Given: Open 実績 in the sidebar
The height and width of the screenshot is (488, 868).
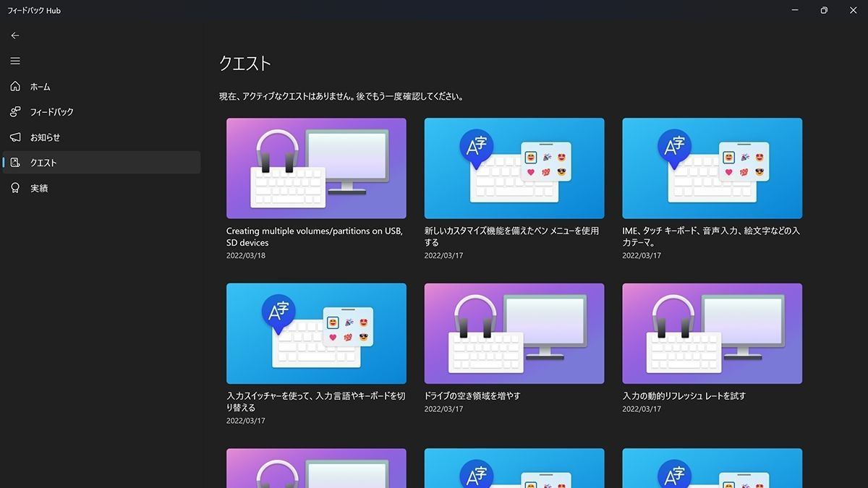Looking at the screenshot, I should coord(101,188).
